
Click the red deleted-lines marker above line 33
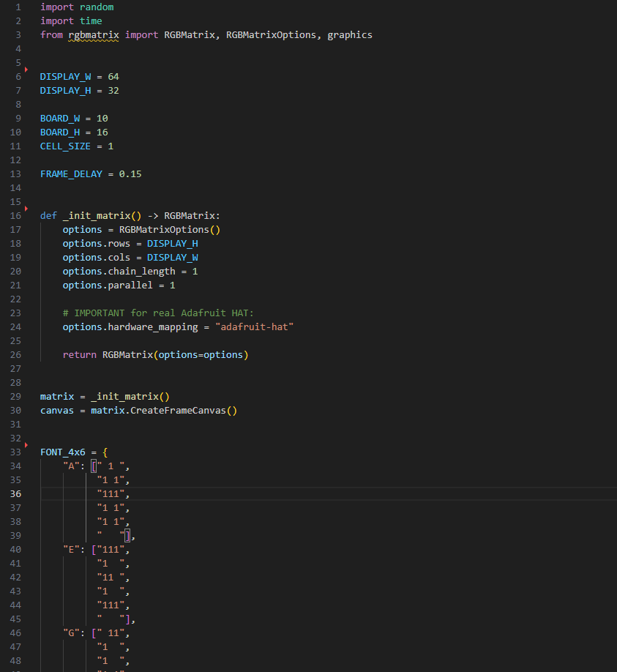pyautogui.click(x=26, y=445)
